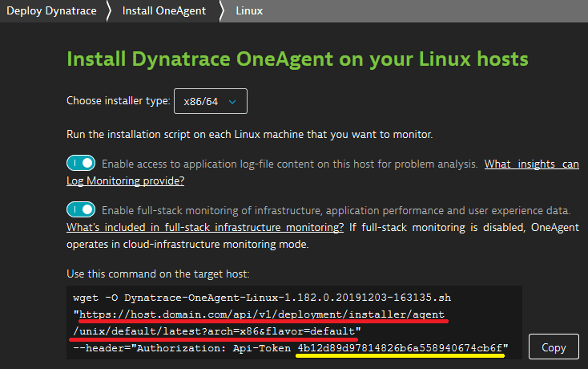Toggle log-file content access switch

(x=81, y=163)
